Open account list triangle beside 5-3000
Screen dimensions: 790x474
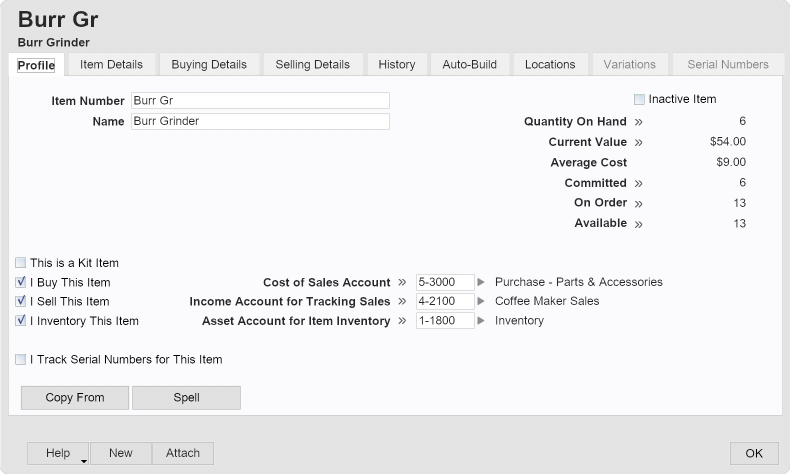coord(481,282)
